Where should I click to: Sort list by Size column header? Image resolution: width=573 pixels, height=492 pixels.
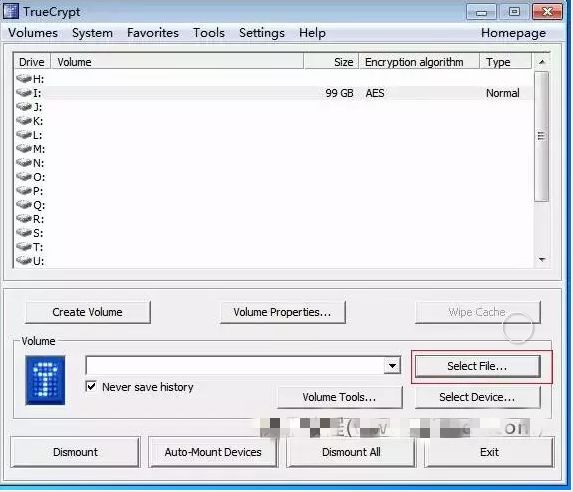click(331, 62)
